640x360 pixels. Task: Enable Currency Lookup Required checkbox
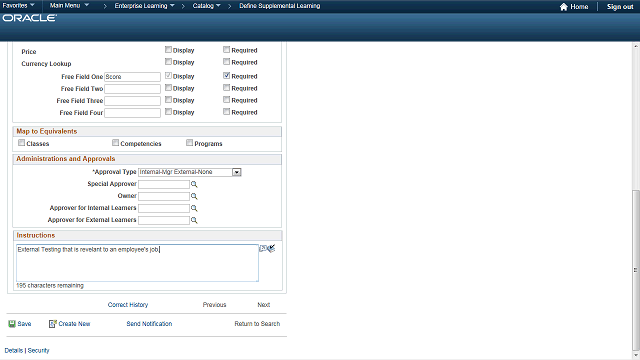(x=227, y=62)
